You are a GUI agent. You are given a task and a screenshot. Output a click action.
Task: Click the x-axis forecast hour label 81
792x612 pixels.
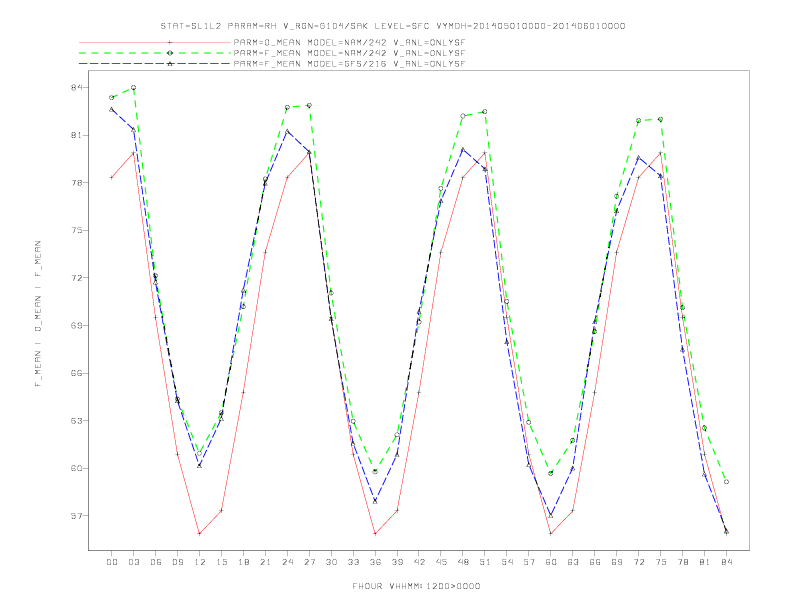pyautogui.click(x=705, y=562)
